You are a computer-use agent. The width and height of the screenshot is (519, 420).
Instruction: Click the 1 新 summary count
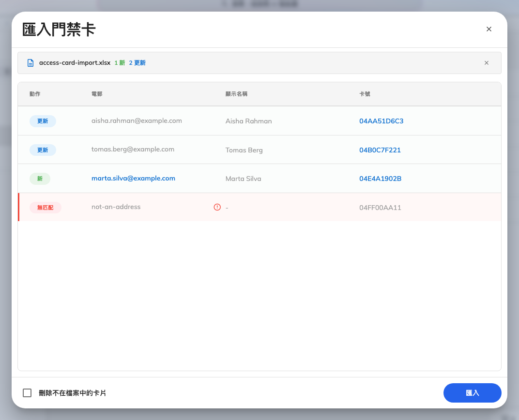click(120, 63)
